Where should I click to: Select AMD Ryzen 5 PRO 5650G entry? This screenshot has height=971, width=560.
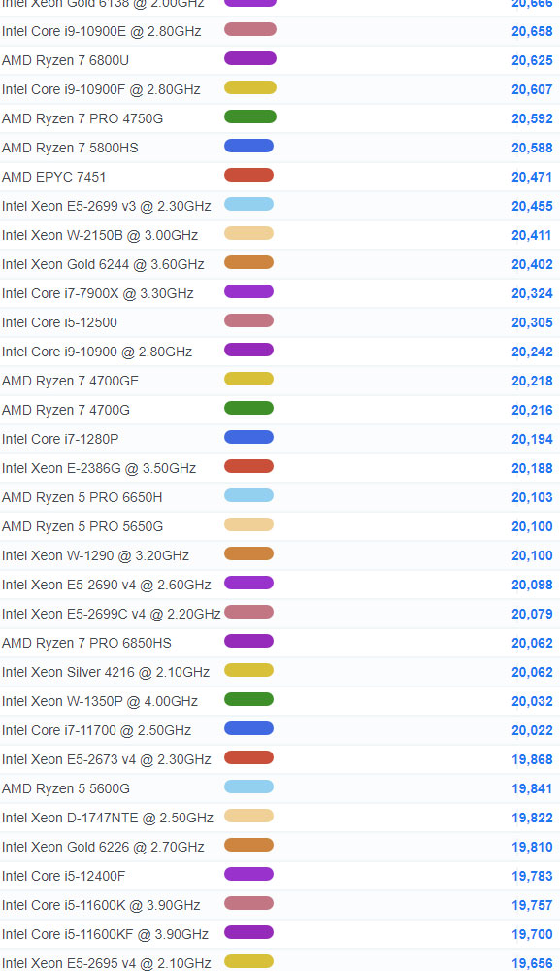(x=82, y=525)
